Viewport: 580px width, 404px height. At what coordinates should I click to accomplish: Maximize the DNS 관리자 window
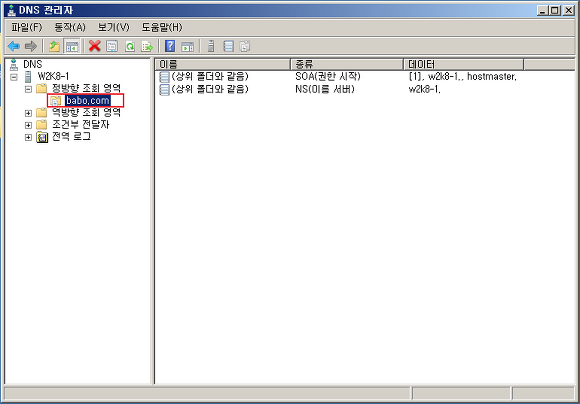555,10
